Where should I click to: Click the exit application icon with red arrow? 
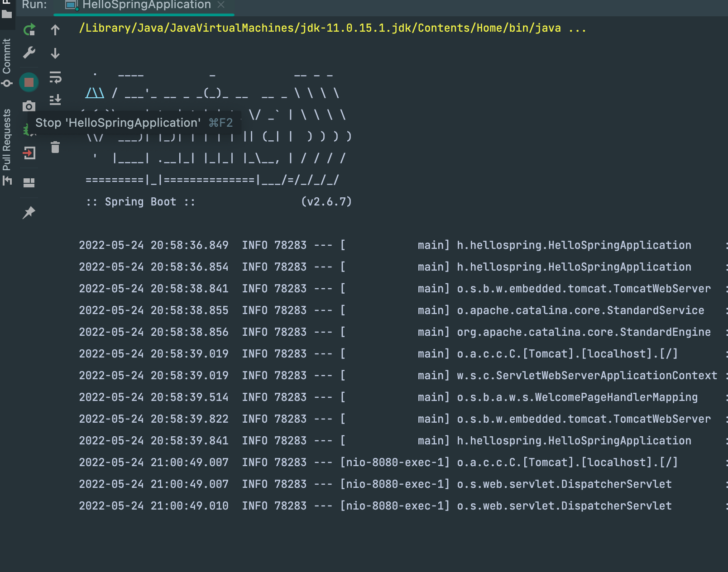click(x=29, y=153)
